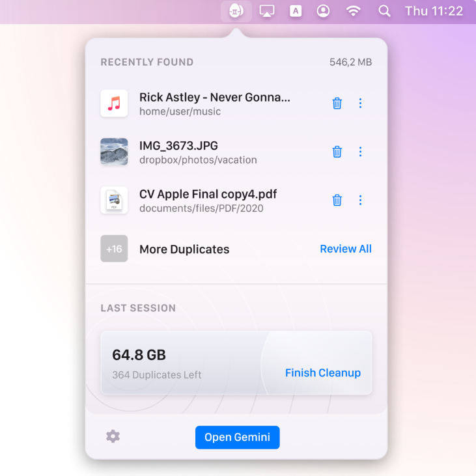Viewport: 476px width, 476px height.
Task: Remove CV Apple Final copy4.pdf with trash icon
Action: coord(337,200)
